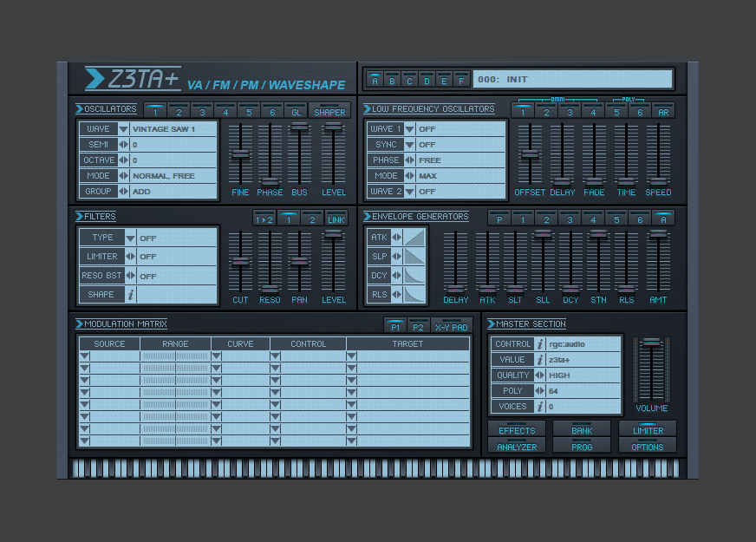Open the LFO WAVE 2 dropdown
This screenshot has height=542, width=756.
[x=410, y=192]
